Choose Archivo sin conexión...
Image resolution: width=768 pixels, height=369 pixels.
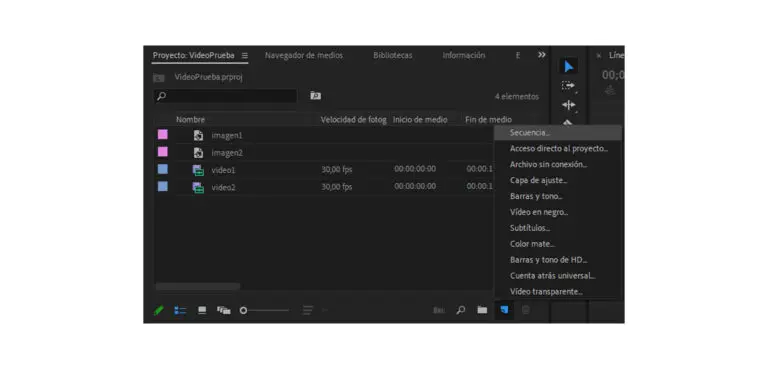click(x=558, y=165)
